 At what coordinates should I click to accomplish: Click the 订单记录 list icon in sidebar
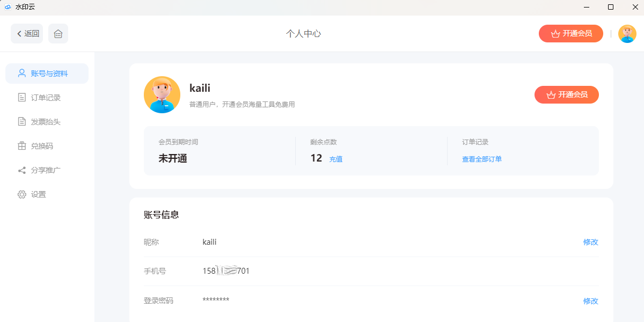point(22,98)
